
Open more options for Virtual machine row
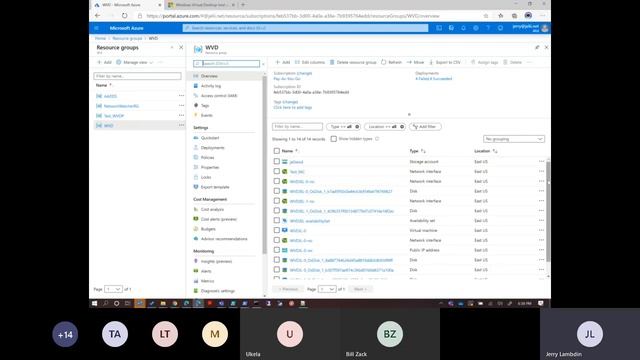tap(541, 230)
